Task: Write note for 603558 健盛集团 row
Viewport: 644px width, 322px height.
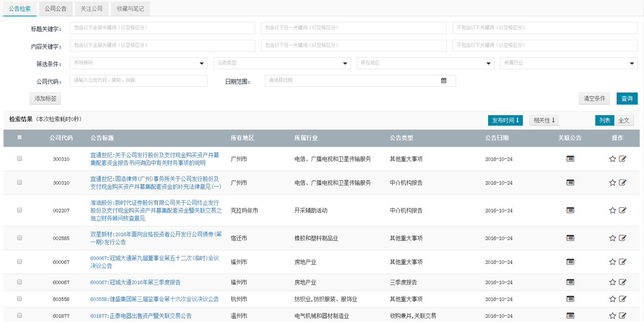Action: tap(623, 299)
